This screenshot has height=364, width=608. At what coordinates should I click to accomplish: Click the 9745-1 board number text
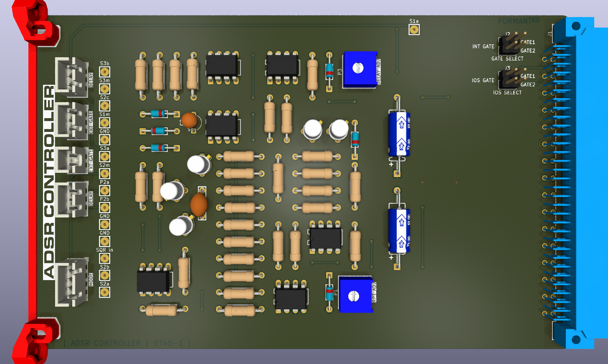tap(168, 343)
